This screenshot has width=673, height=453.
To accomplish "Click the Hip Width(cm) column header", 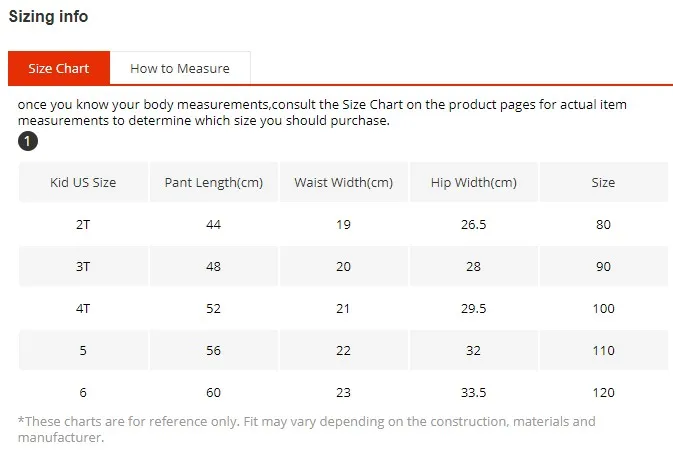I will pyautogui.click(x=474, y=182).
